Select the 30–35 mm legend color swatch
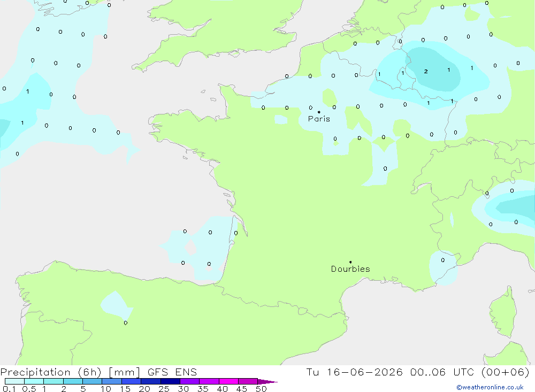This screenshot has width=535, height=392. point(189,381)
